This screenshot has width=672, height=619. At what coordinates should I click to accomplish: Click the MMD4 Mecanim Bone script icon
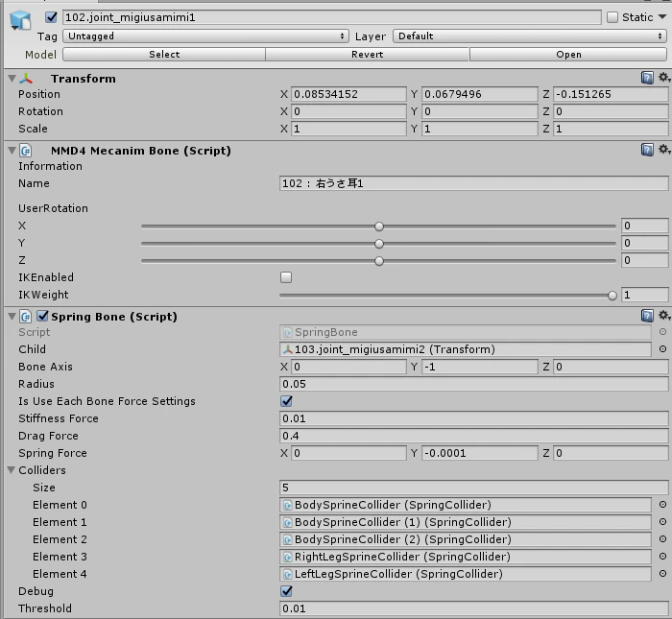coord(26,151)
